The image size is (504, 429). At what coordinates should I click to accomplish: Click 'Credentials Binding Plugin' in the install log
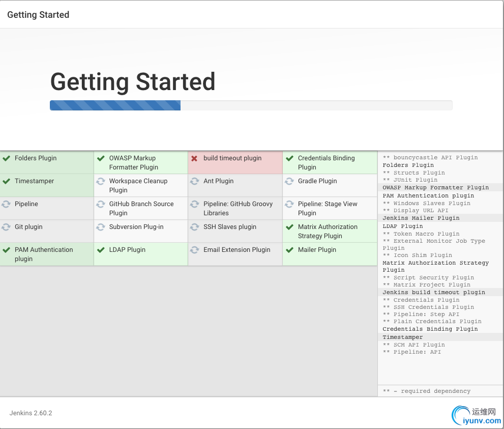pyautogui.click(x=430, y=329)
